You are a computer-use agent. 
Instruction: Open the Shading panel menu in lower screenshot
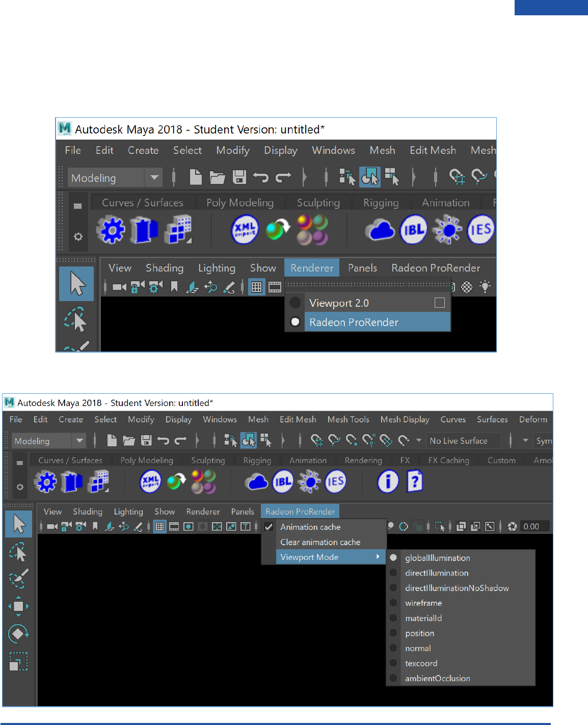88,512
